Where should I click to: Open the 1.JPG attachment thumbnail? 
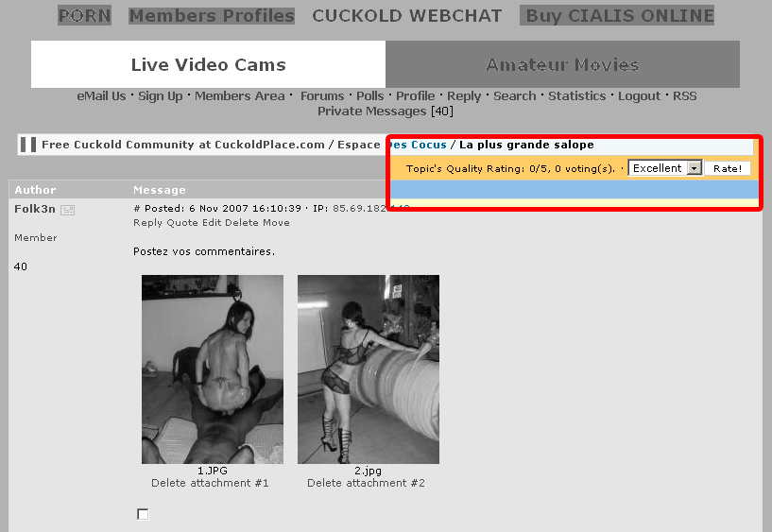[x=213, y=369]
